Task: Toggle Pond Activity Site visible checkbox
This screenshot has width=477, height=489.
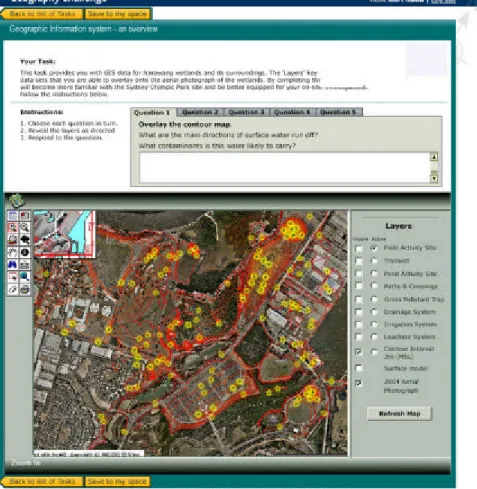Action: pos(359,274)
